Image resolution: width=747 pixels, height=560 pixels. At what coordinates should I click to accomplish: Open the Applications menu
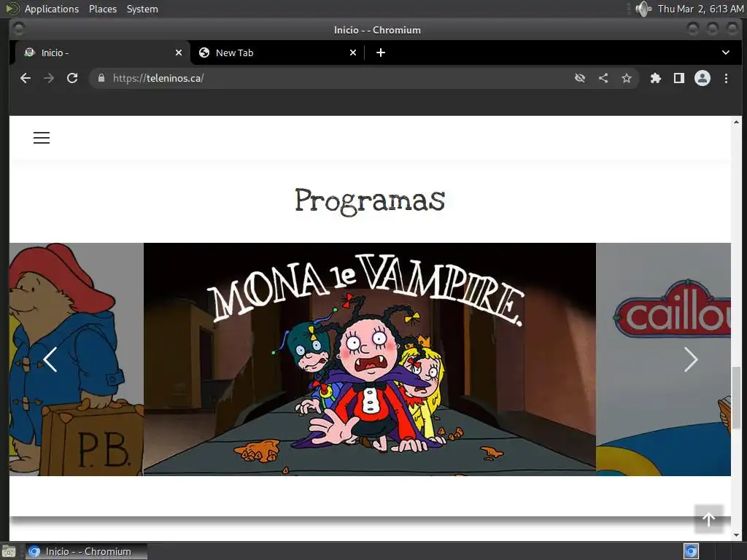coord(52,9)
